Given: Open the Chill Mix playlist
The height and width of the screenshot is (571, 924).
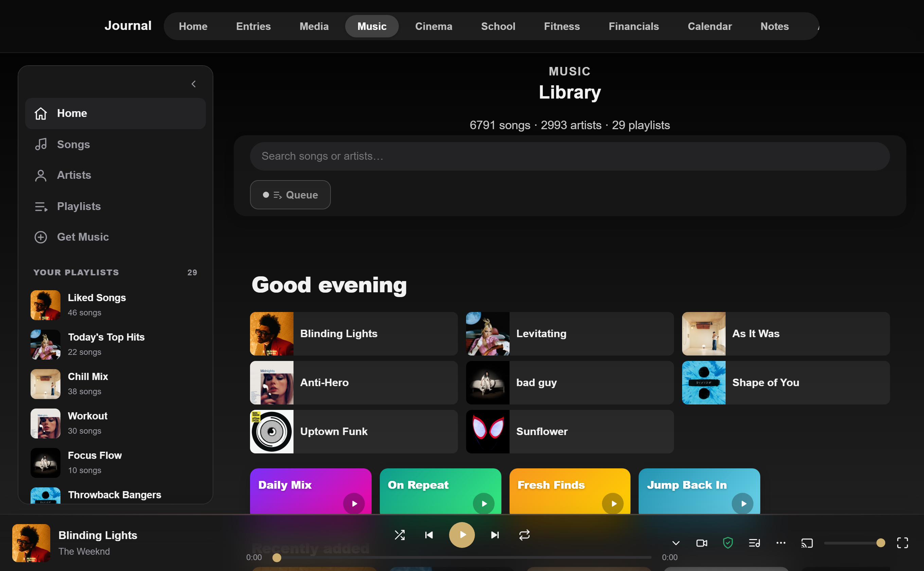Looking at the screenshot, I should pyautogui.click(x=115, y=384).
